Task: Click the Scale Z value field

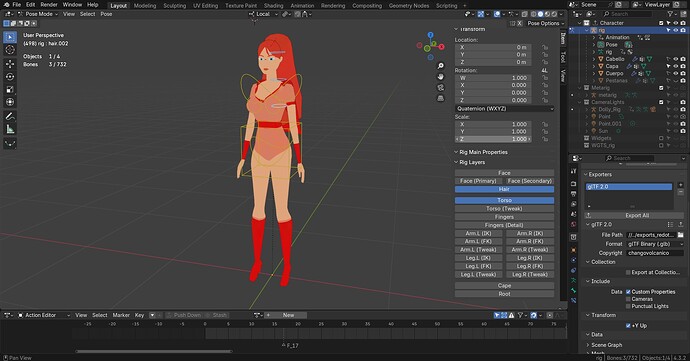Action: [x=493, y=139]
